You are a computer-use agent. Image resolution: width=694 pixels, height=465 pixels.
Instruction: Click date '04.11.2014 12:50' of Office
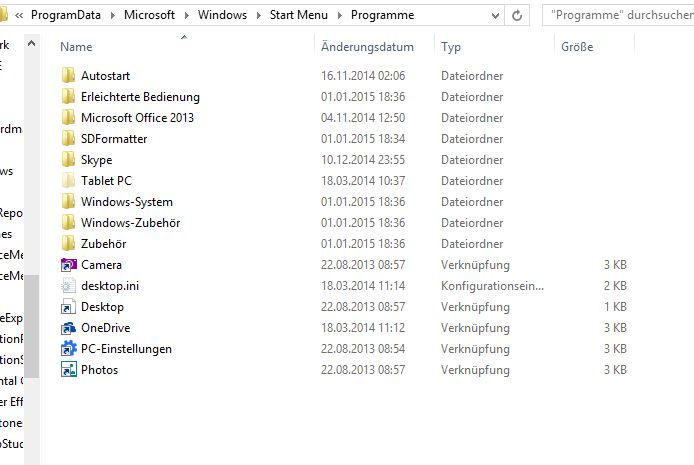(363, 118)
